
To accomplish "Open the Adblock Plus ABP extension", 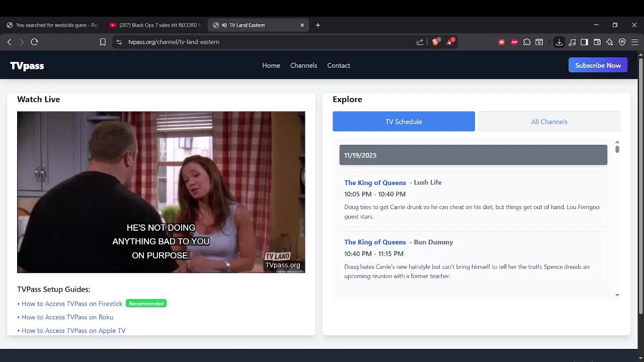I will (x=514, y=42).
